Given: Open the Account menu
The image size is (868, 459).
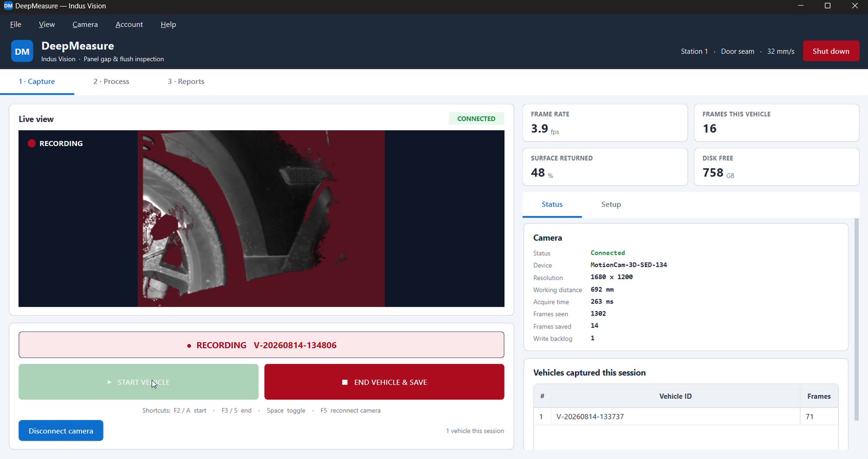Looking at the screenshot, I should 129,24.
